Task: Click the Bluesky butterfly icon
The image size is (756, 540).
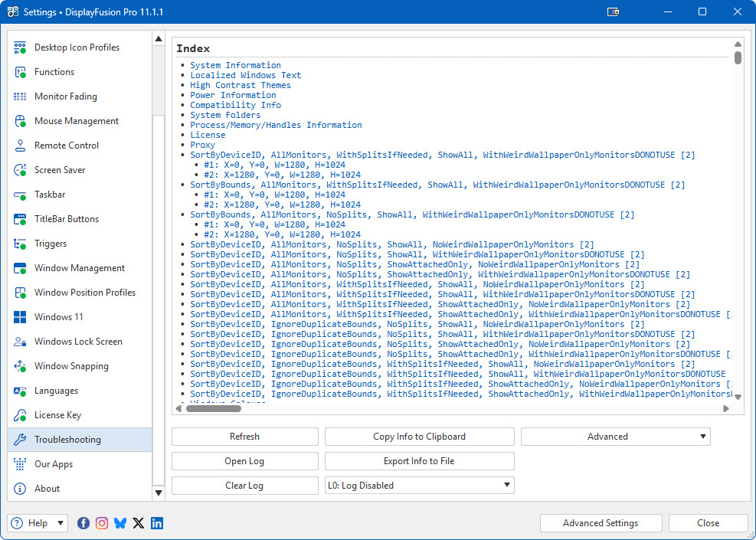Action: point(120,523)
